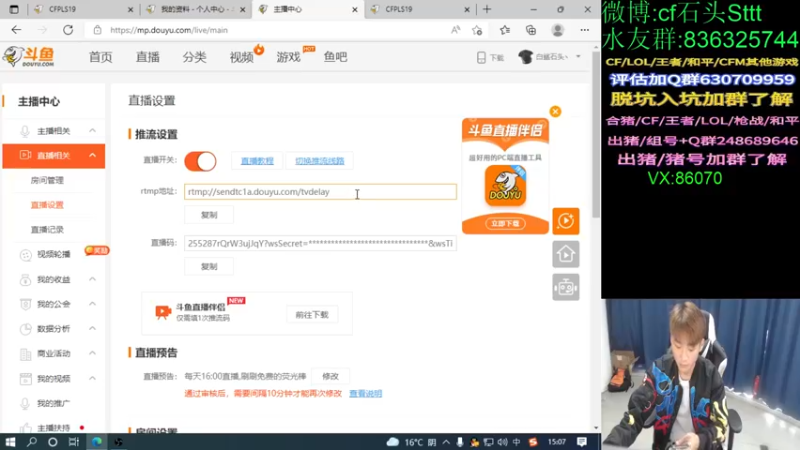Click the robot assistant floating icon
This screenshot has width=800, height=450.
[x=566, y=287]
